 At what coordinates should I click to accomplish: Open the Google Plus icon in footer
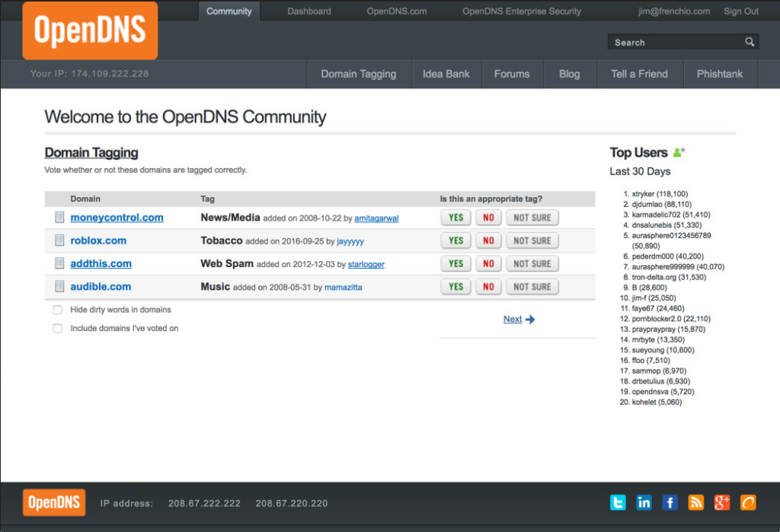pos(722,502)
